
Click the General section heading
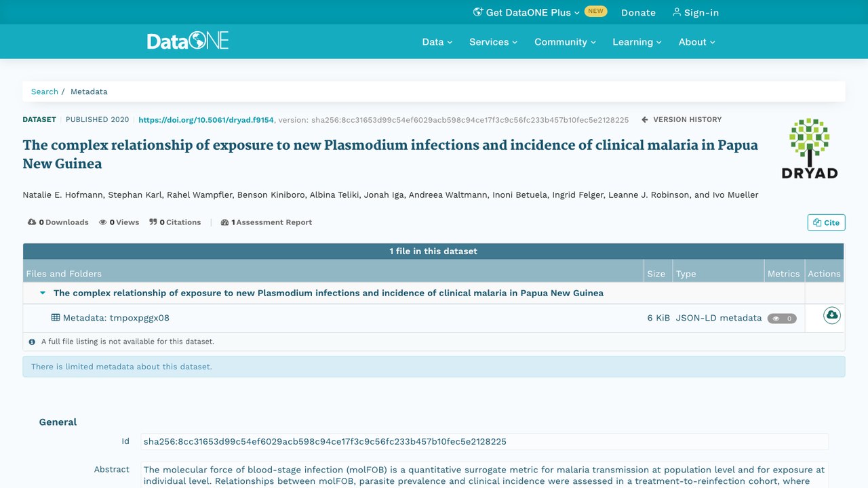click(x=58, y=422)
